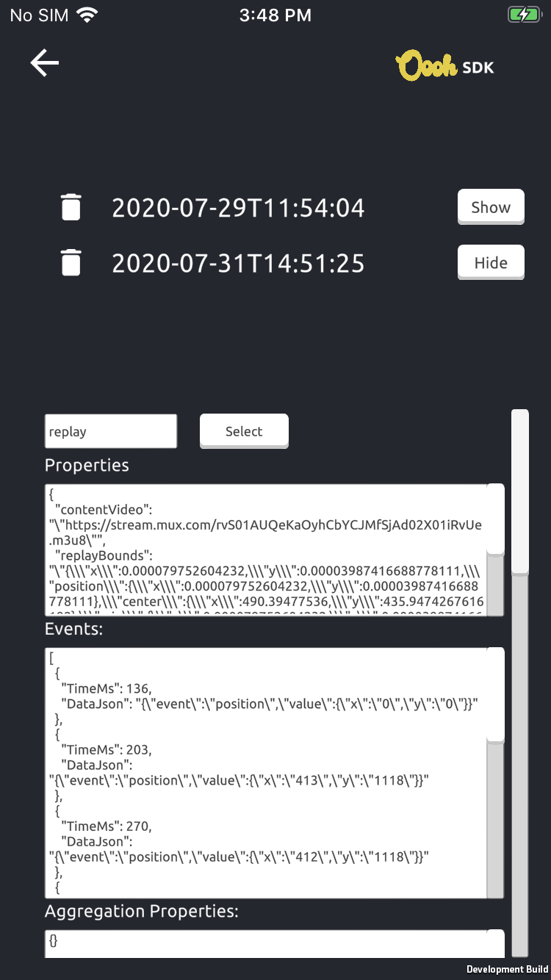
Task: Tap the battery charging icon
Action: click(524, 15)
